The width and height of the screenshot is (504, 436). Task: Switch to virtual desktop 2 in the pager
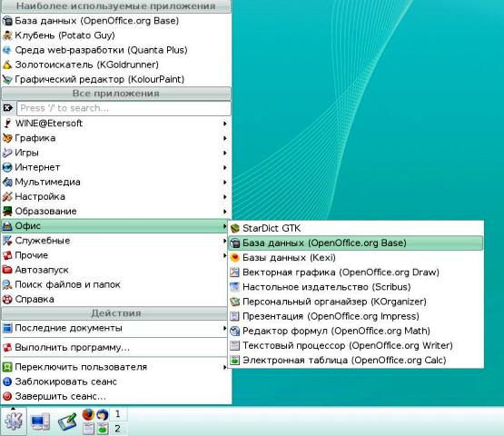pos(118,429)
